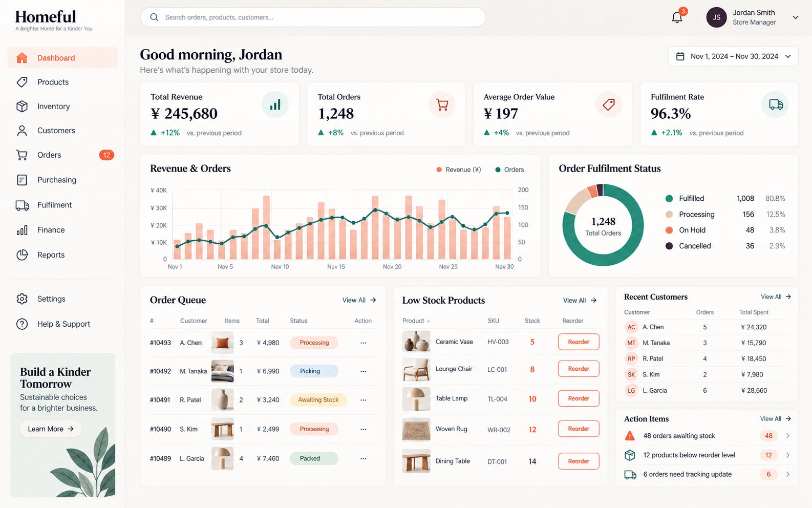The width and height of the screenshot is (812, 508).
Task: Toggle the Orders legend swatch
Action: click(x=498, y=170)
